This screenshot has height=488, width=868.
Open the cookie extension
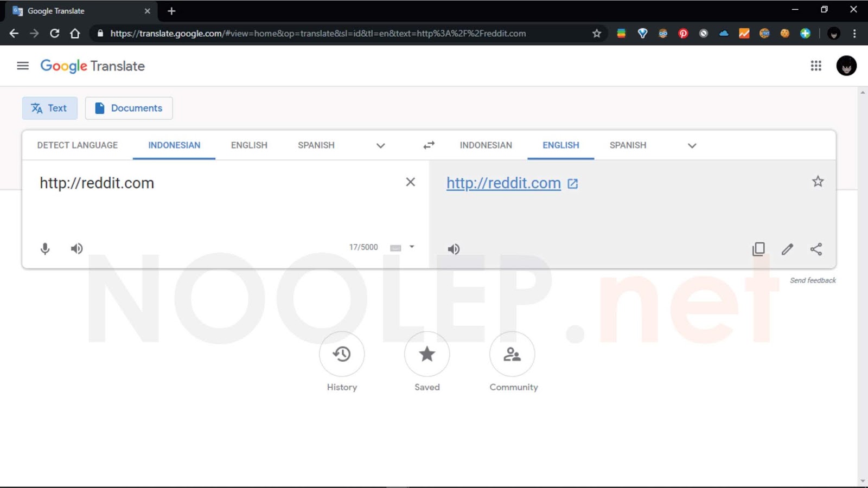pyautogui.click(x=784, y=33)
